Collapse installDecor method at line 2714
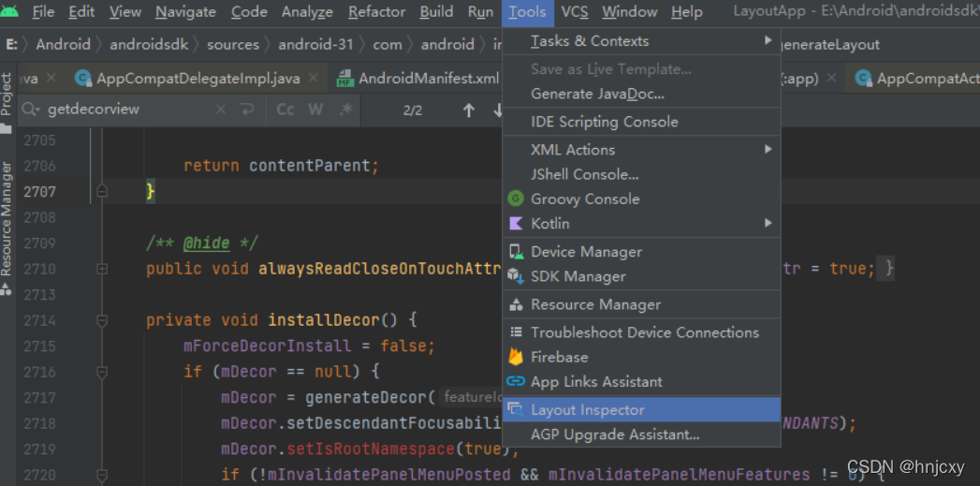 [x=103, y=320]
